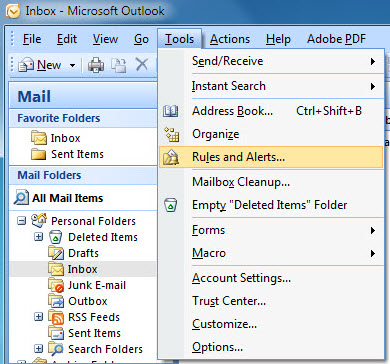Click the Outlook application icon in title bar

click(12, 11)
